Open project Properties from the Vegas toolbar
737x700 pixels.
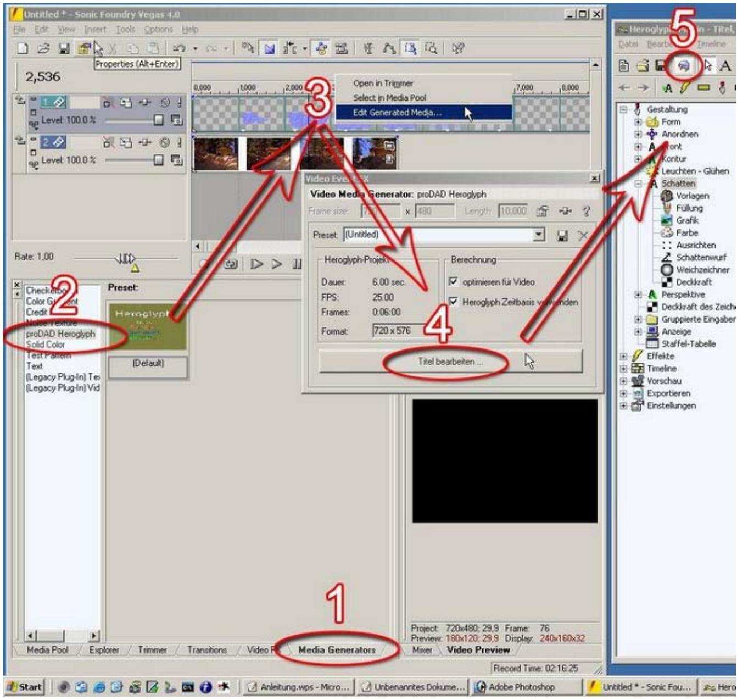84,48
